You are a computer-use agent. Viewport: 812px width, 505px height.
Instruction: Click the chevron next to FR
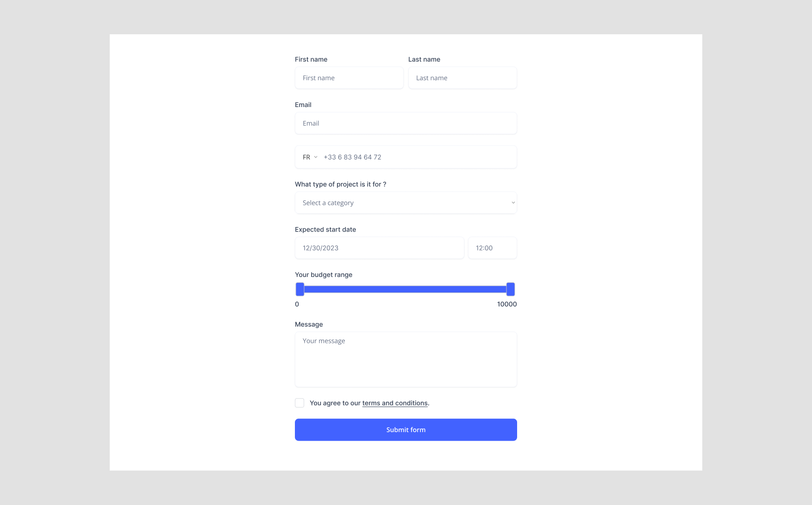coord(315,157)
